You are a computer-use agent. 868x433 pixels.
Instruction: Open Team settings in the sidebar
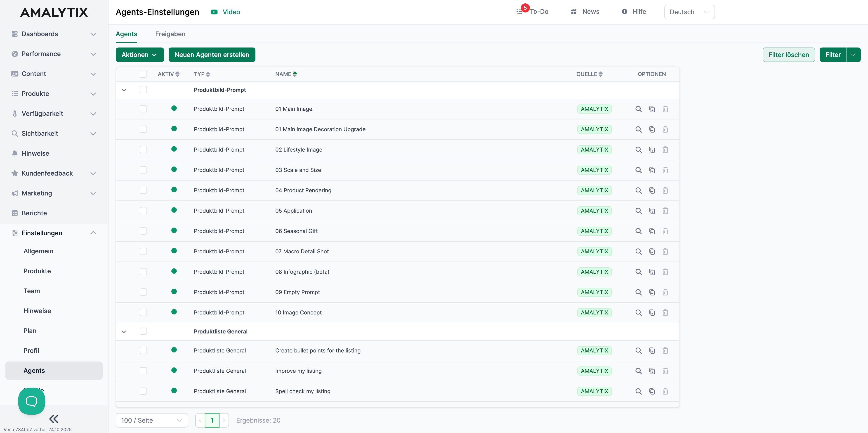[x=32, y=291]
